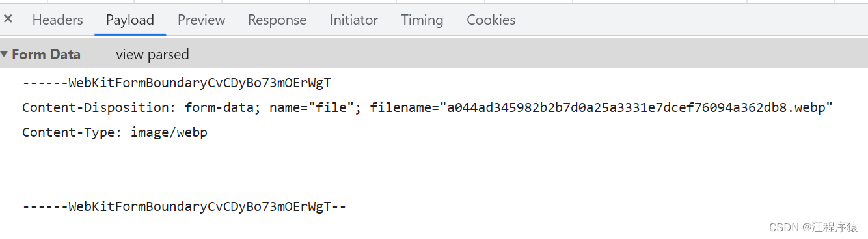Click the closing WebKitFormBoundary line
Image resolution: width=868 pixels, height=239 pixels.
[x=184, y=207]
